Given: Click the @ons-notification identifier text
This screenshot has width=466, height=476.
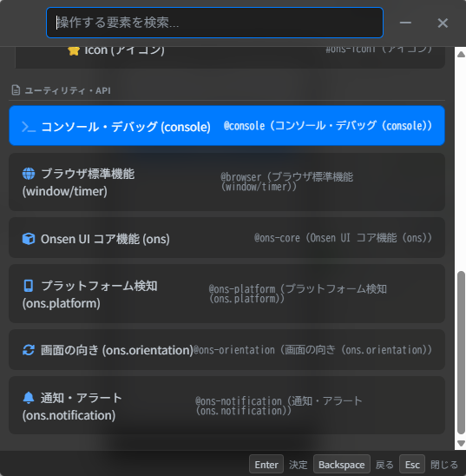Looking at the screenshot, I should [x=279, y=406].
